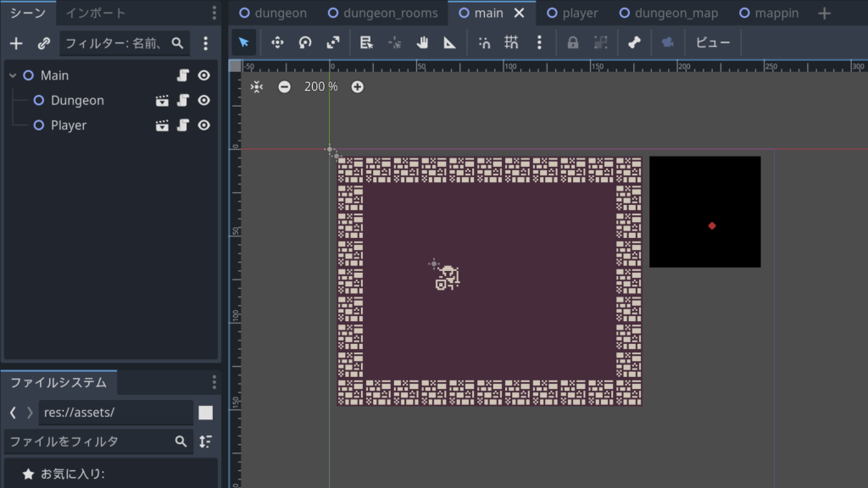Image resolution: width=868 pixels, height=488 pixels.
Task: Open the ビュー view dropdown menu
Action: point(713,42)
